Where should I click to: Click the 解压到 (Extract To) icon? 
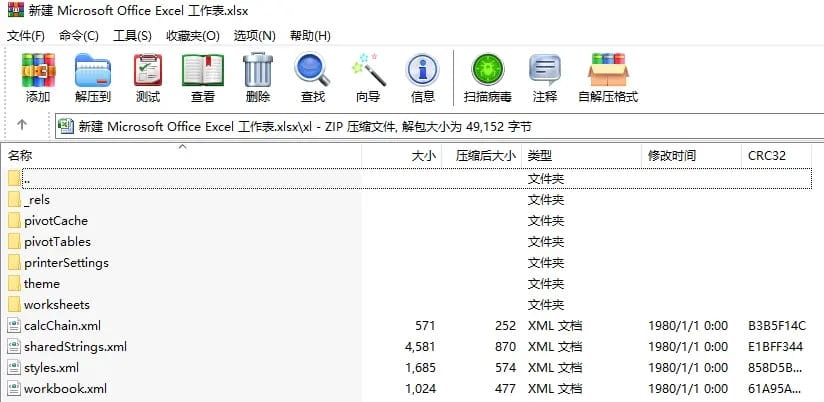click(x=93, y=78)
